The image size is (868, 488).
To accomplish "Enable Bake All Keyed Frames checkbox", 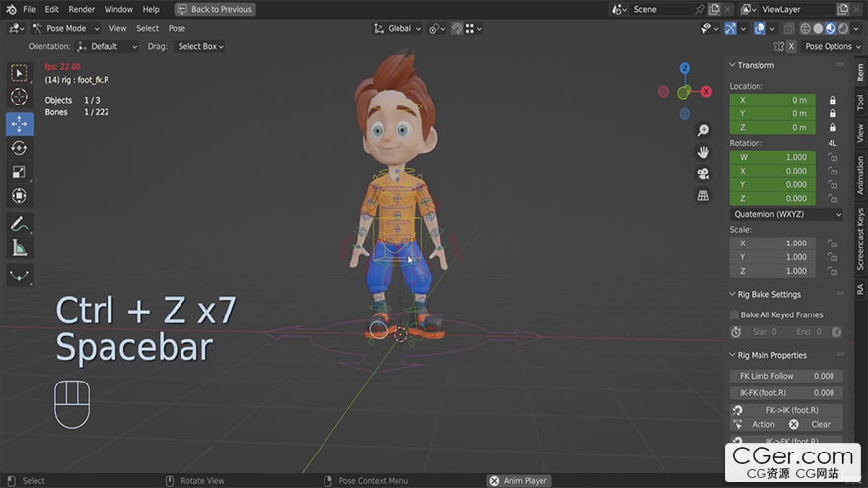I will (x=734, y=314).
